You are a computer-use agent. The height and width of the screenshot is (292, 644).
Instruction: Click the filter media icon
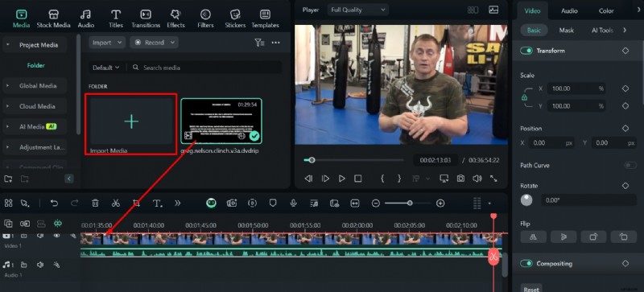259,43
